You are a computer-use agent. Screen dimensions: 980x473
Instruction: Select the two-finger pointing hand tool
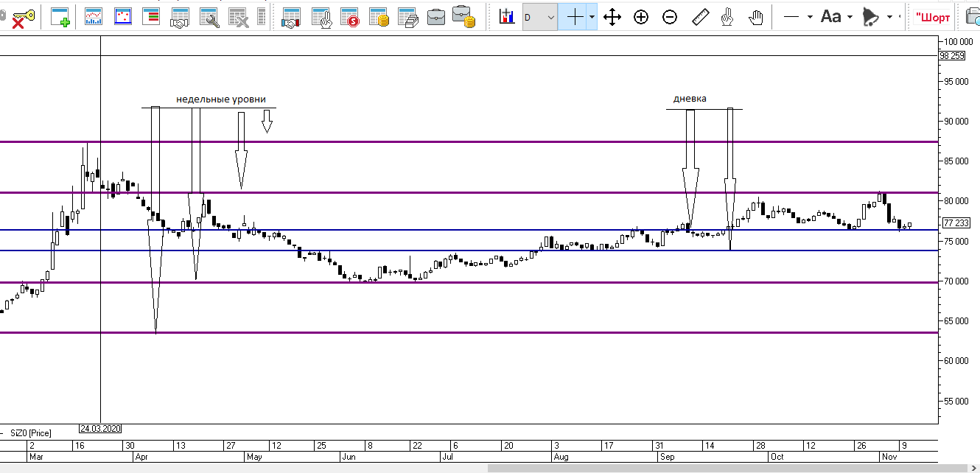pos(727,16)
